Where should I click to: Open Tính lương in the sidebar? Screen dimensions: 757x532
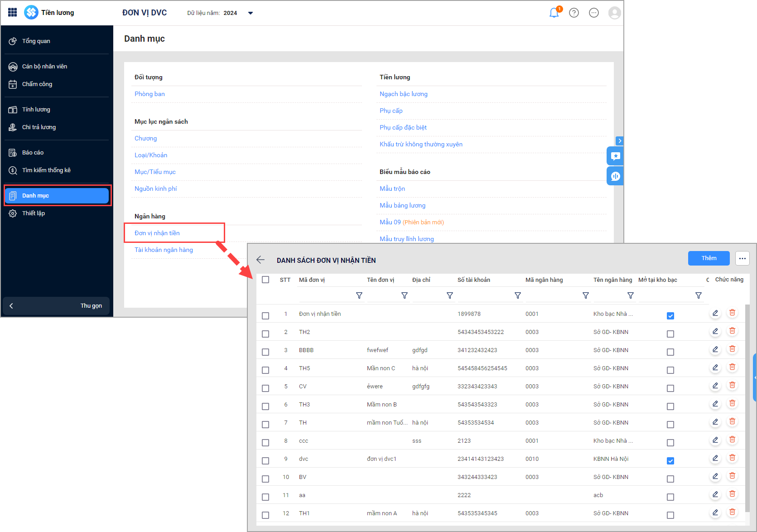56,109
